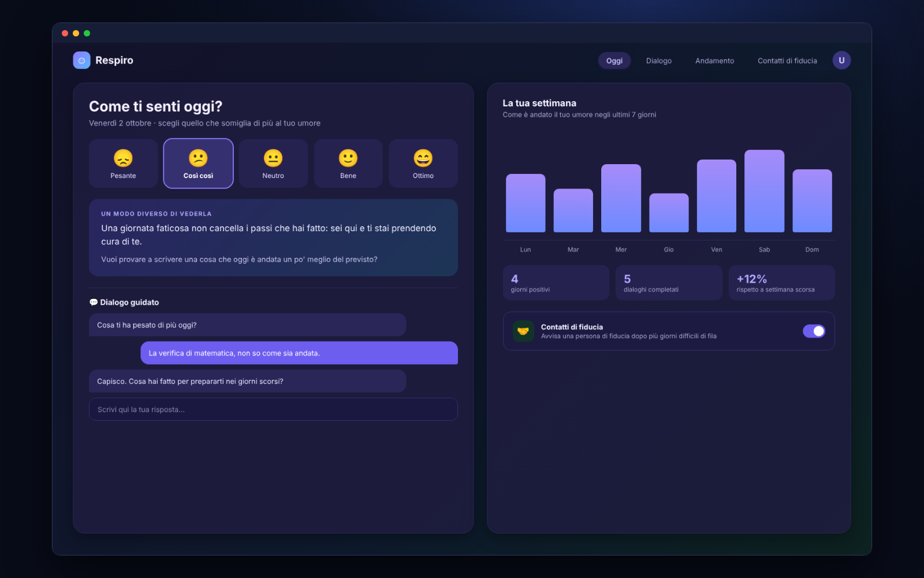
Task: Pick the Neutro mood face
Action: pyautogui.click(x=273, y=164)
